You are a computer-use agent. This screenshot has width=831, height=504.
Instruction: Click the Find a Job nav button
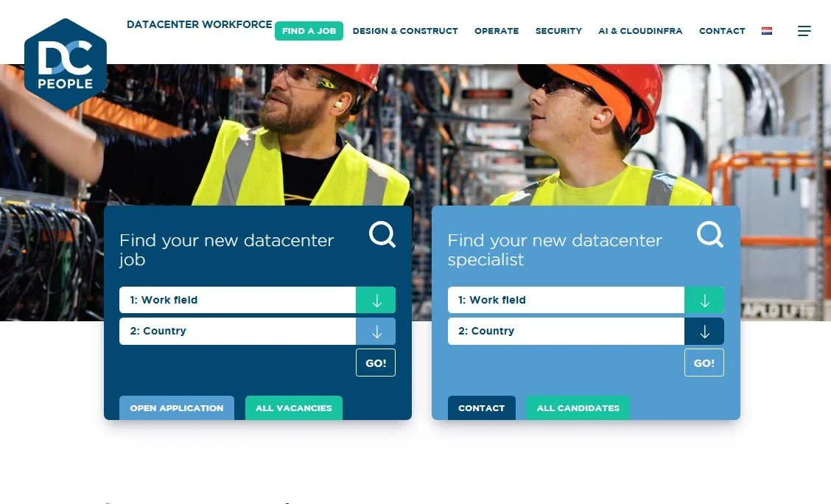(309, 31)
